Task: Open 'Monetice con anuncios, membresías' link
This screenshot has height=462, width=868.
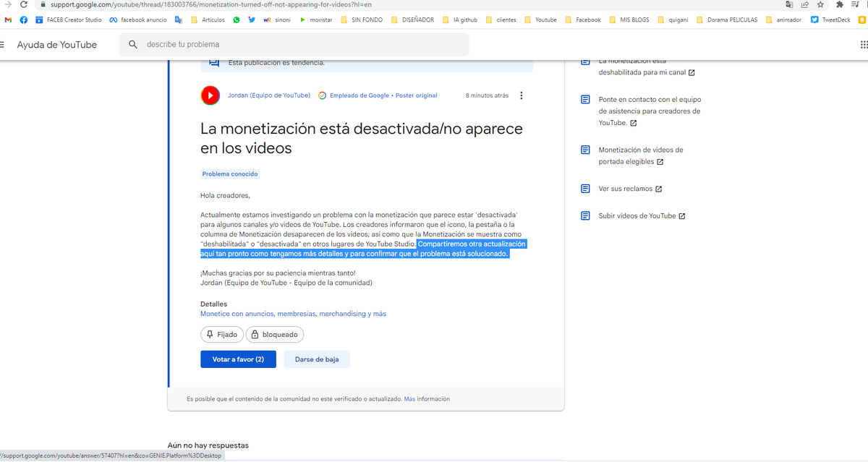Action: [293, 314]
